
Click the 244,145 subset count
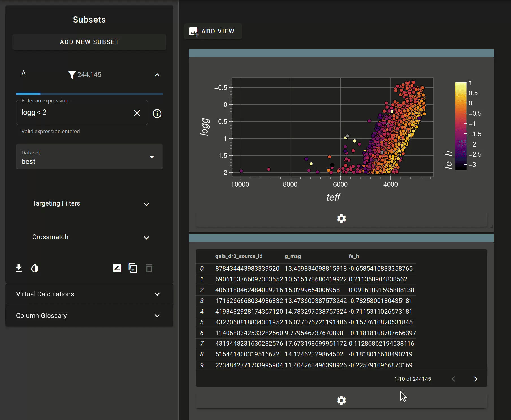tap(89, 75)
